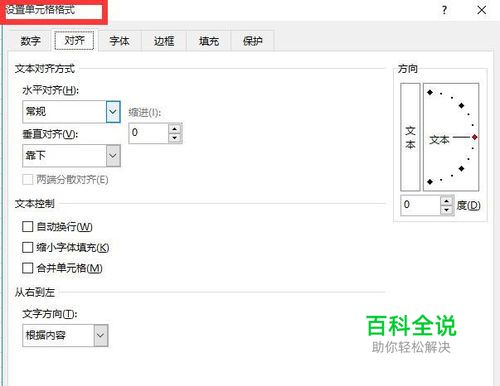Click the 常规 horizontal alignment combo box
The height and width of the screenshot is (386, 500).
click(71, 112)
